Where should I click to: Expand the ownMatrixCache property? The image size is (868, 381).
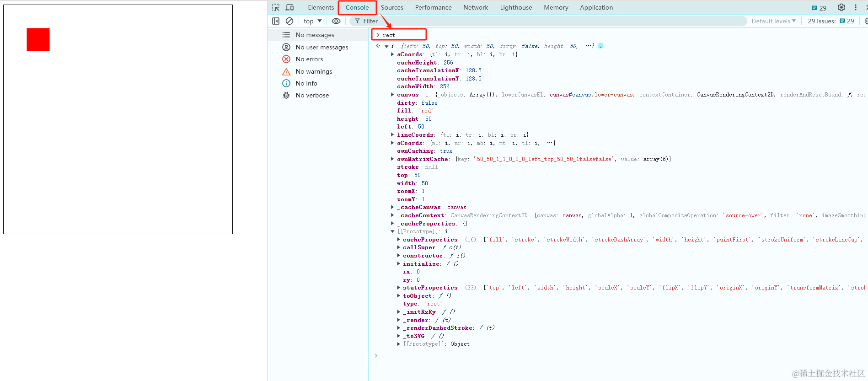click(x=392, y=159)
